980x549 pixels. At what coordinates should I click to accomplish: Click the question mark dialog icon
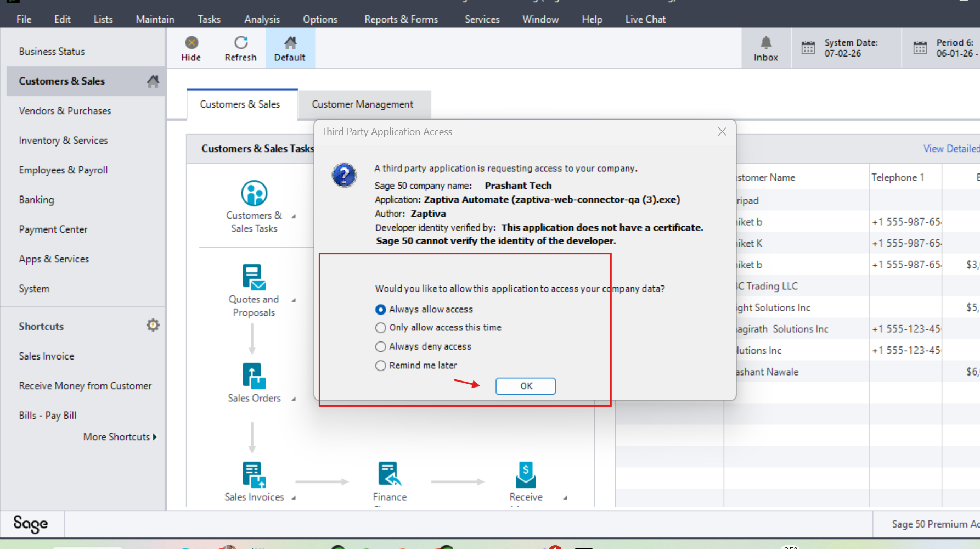344,175
